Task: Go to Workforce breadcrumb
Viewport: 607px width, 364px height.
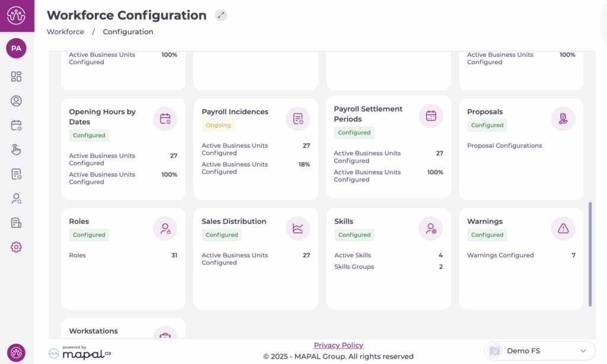Action: click(65, 32)
